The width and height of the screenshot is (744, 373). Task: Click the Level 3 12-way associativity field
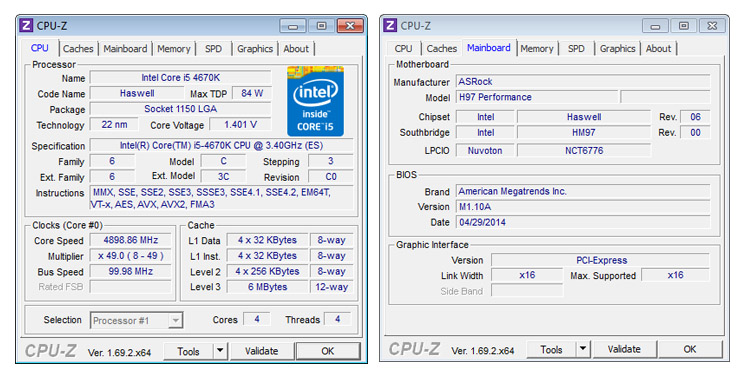(x=332, y=287)
